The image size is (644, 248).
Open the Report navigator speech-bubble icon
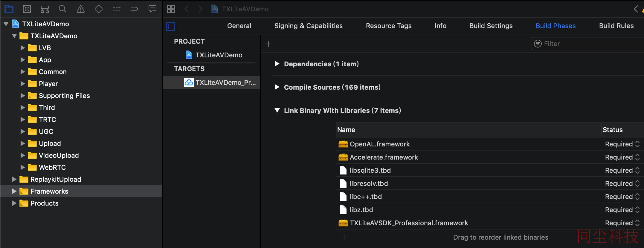point(152,9)
